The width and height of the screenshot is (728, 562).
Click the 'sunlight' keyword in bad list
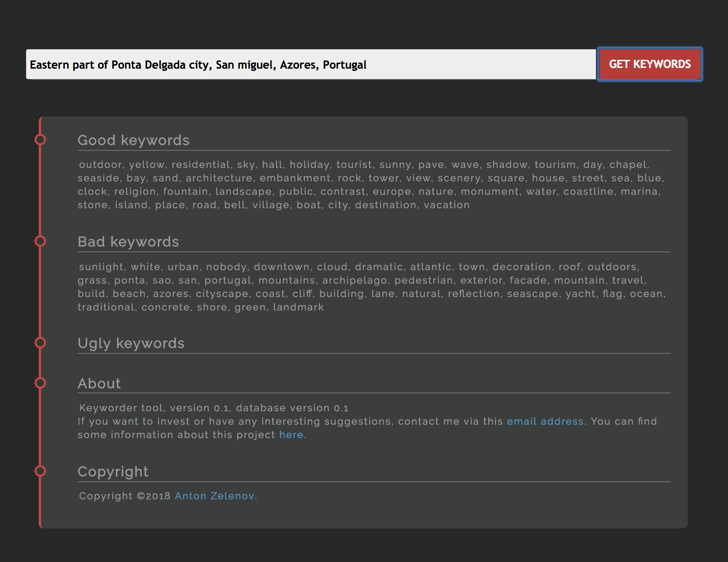[101, 267]
